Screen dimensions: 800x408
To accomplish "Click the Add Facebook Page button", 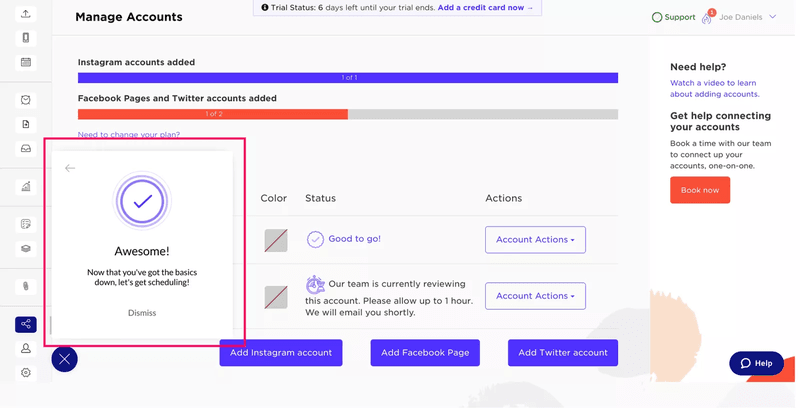I will click(425, 353).
